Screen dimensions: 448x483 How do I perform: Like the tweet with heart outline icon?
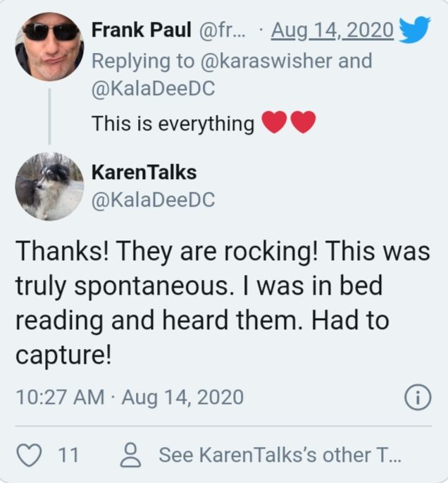(x=29, y=455)
